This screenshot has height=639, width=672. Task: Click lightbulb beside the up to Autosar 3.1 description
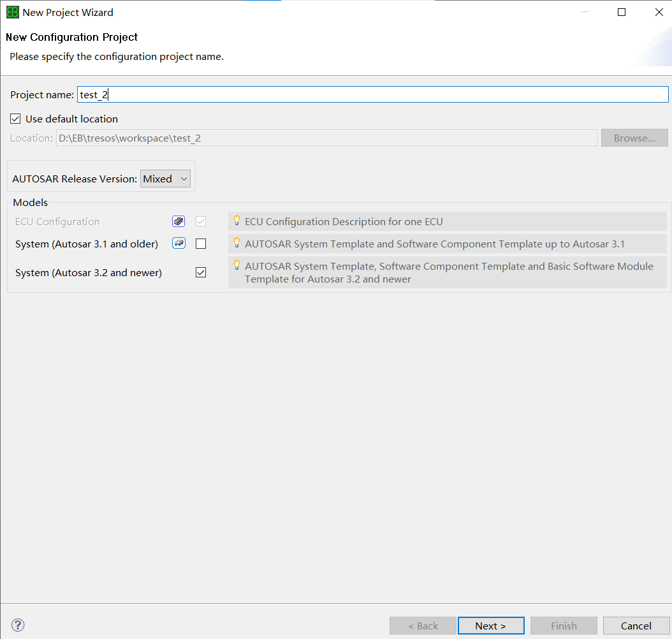tap(237, 243)
